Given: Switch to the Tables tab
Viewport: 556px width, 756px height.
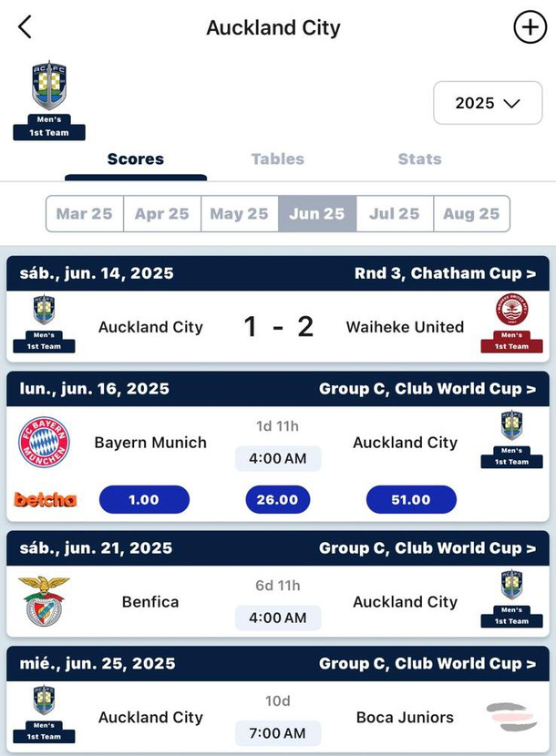Looking at the screenshot, I should click(277, 158).
